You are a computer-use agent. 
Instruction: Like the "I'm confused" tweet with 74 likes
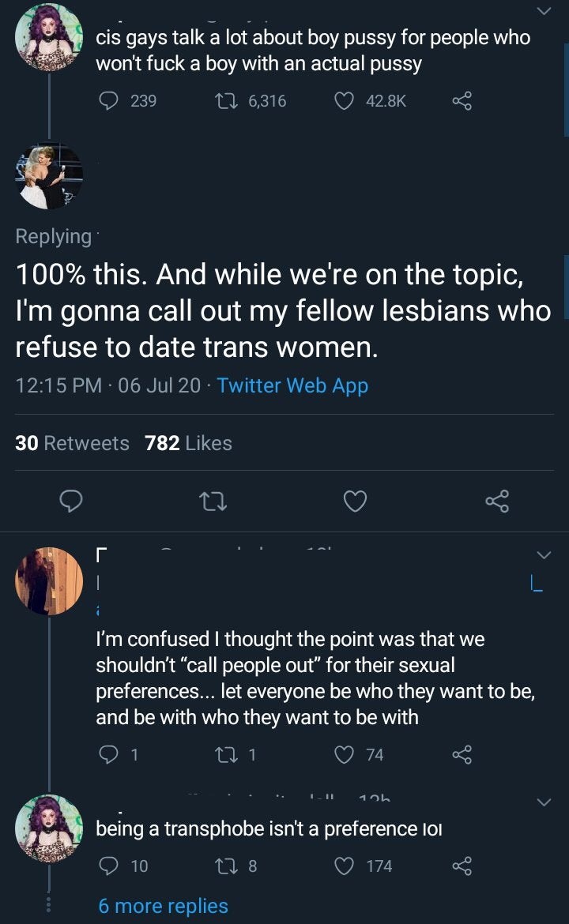click(x=342, y=755)
